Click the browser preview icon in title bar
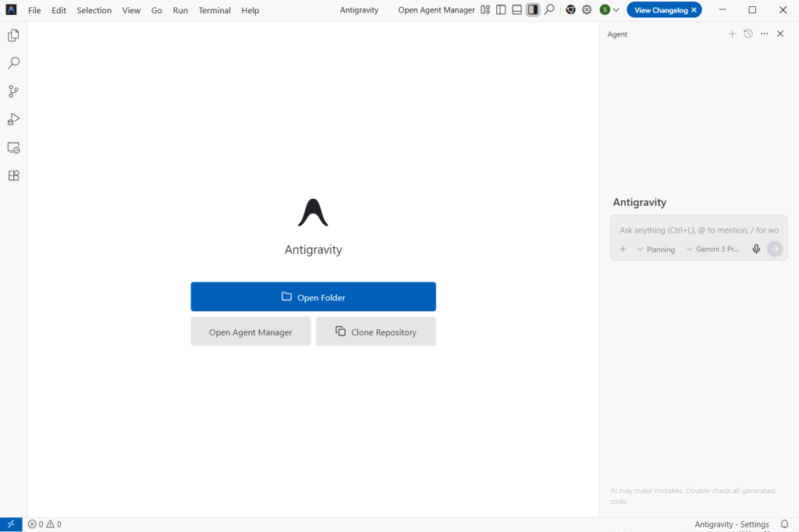Image resolution: width=799 pixels, height=532 pixels. coord(569,9)
